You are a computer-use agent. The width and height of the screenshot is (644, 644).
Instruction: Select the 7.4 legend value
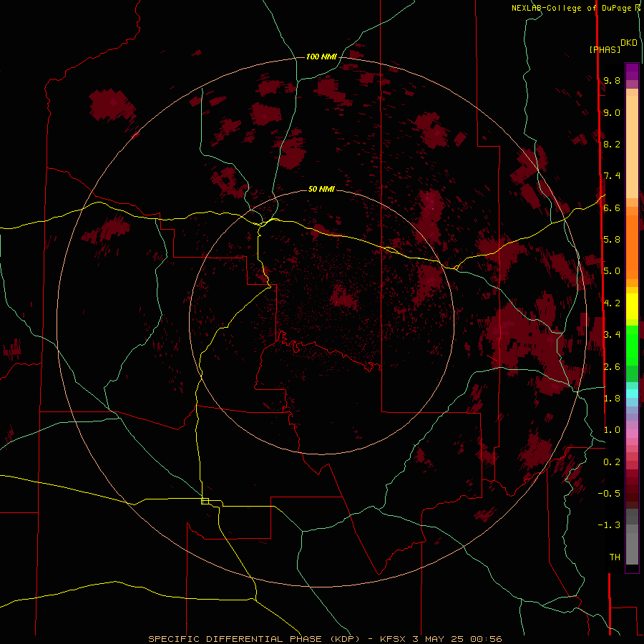612,176
